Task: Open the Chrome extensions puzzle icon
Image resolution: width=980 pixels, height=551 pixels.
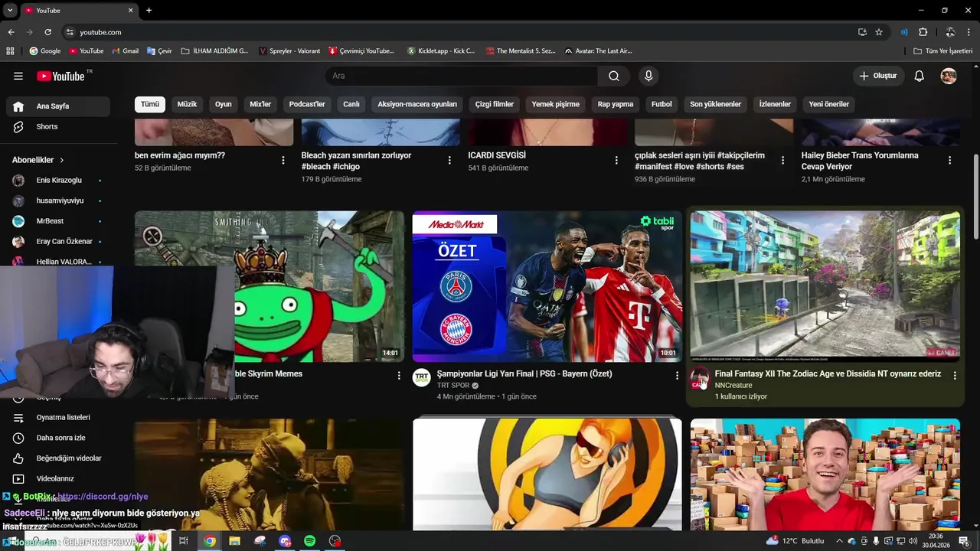Action: click(923, 32)
